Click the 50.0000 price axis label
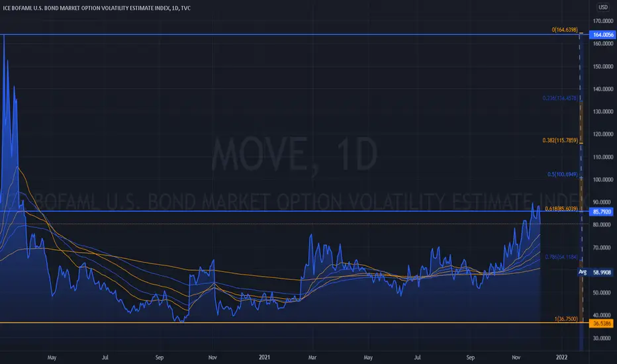 [x=603, y=293]
